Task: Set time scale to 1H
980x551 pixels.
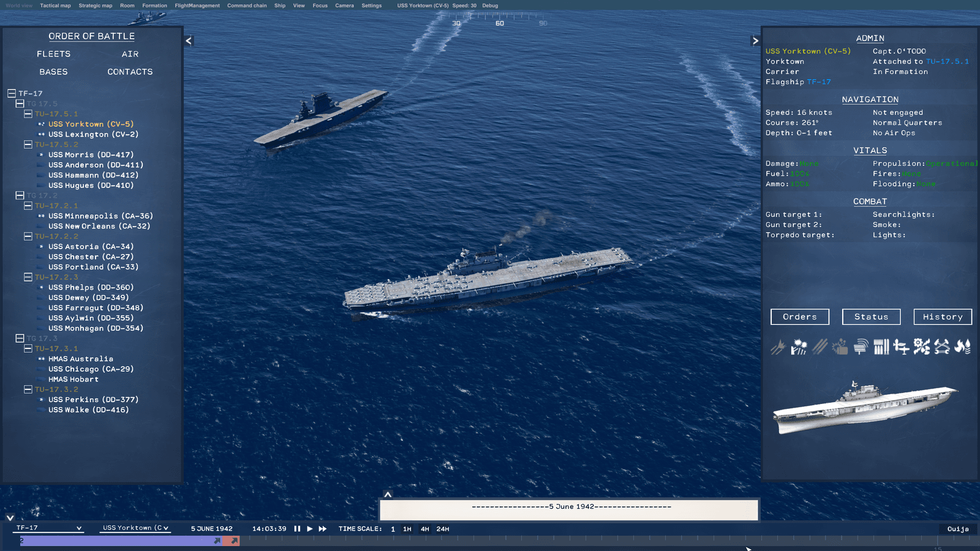Action: click(407, 529)
